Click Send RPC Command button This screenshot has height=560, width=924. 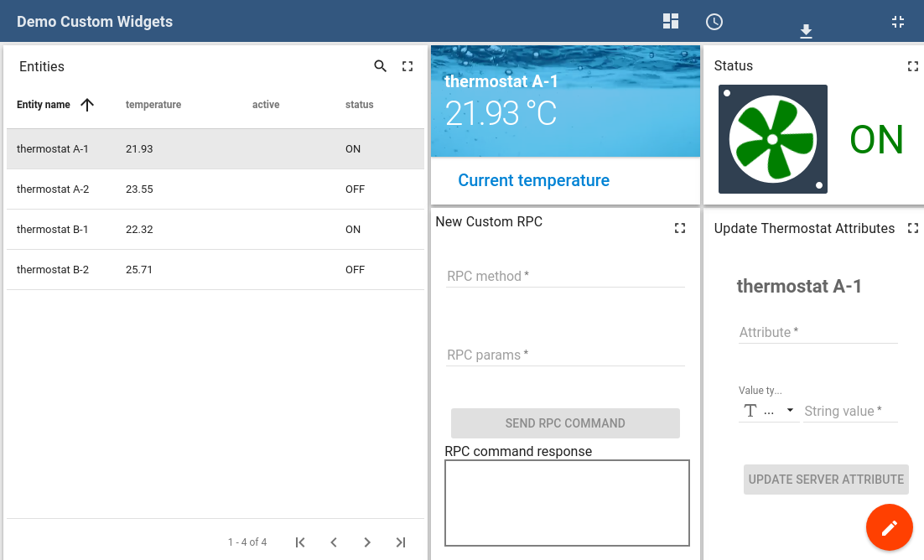[x=565, y=423]
